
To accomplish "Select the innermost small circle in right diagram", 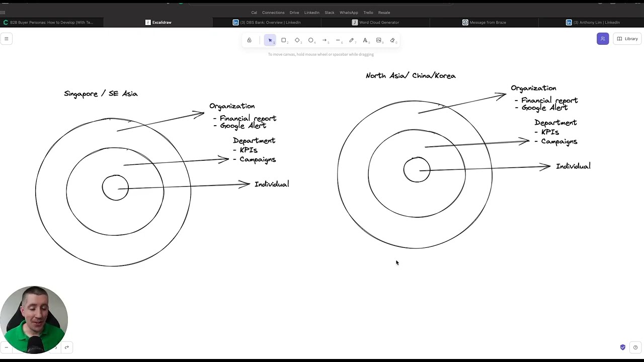I will pyautogui.click(x=417, y=169).
